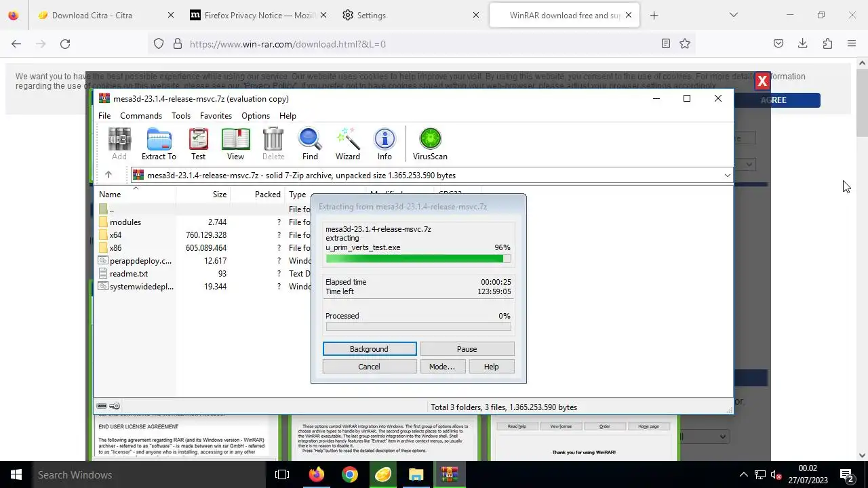Click the shield tracking protection icon
This screenshot has width=868, height=488.
point(159,44)
